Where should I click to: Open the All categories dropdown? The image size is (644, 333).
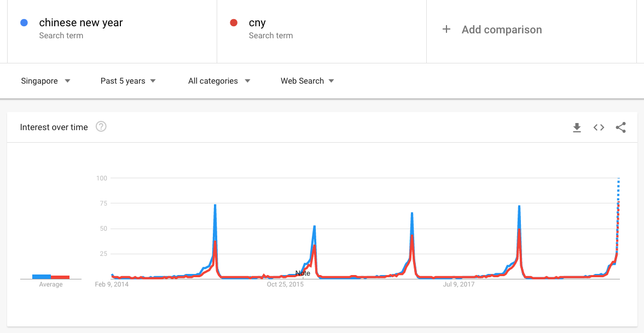coord(219,81)
